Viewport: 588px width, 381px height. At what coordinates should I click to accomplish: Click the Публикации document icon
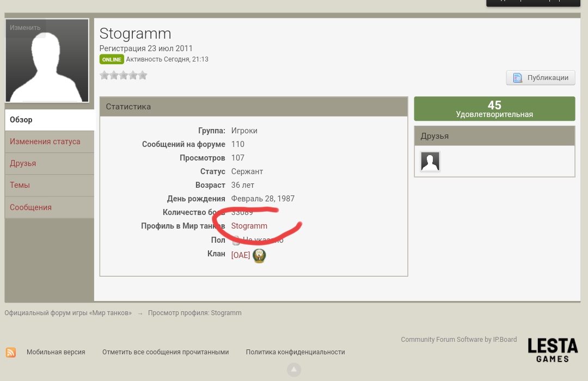click(x=518, y=78)
